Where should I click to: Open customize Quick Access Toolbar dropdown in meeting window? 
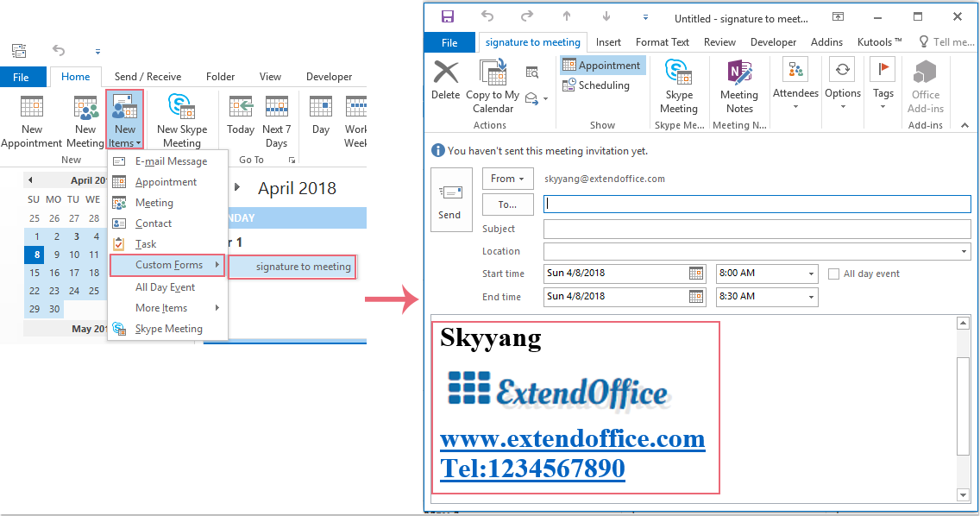tap(645, 17)
